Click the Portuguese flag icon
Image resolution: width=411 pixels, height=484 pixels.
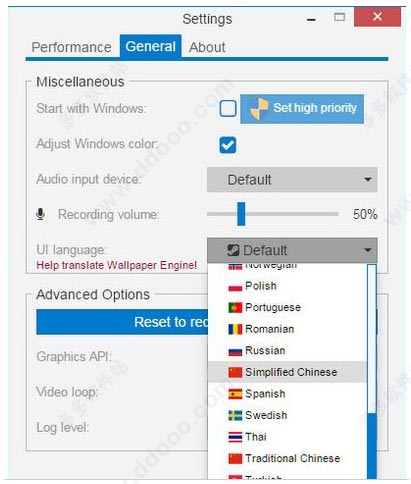click(x=235, y=307)
